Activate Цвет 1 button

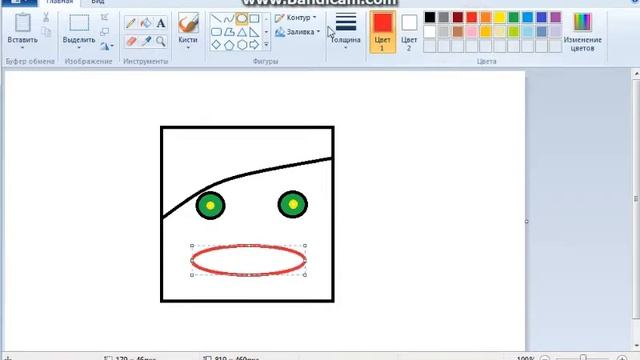(382, 31)
